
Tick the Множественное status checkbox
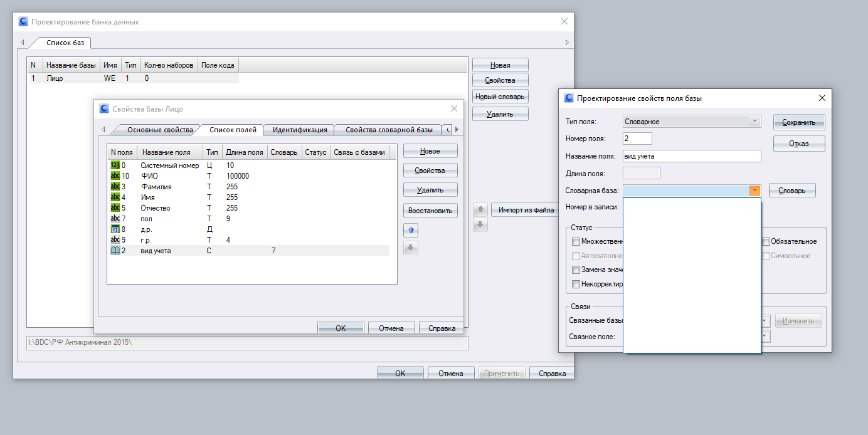tap(576, 241)
